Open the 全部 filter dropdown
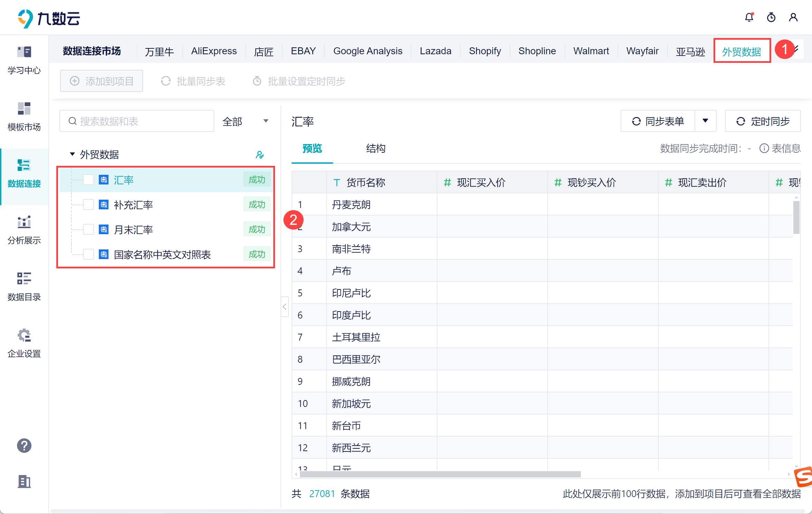The height and width of the screenshot is (514, 812). point(245,121)
